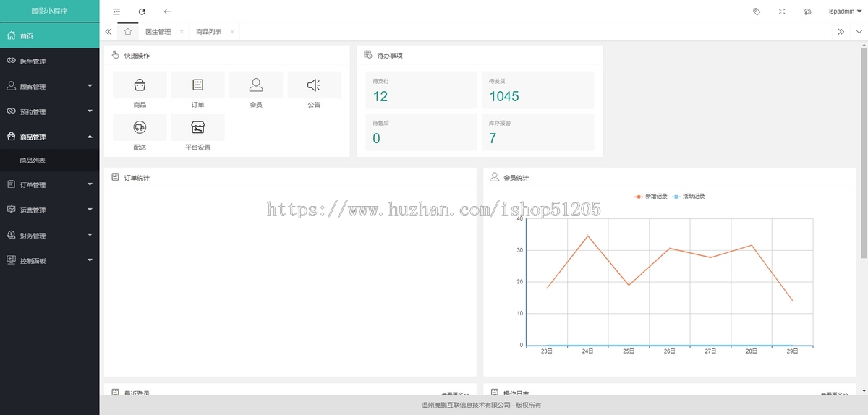The height and width of the screenshot is (415, 868).
Task: Toggle fullscreen with the expand icon
Action: [782, 12]
